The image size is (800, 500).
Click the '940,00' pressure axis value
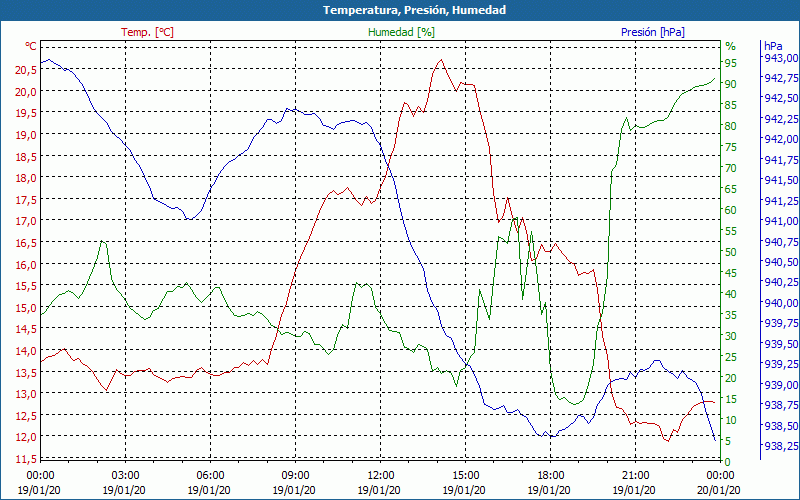pyautogui.click(x=781, y=303)
